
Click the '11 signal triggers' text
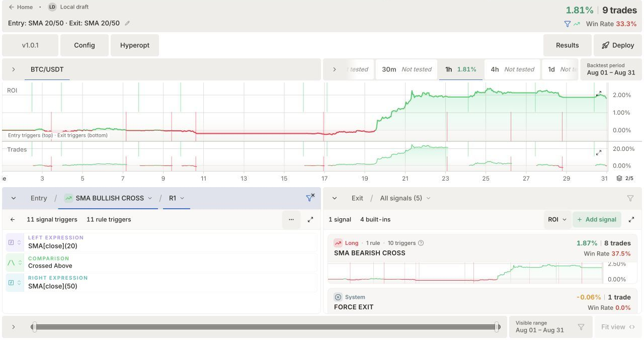(52, 219)
